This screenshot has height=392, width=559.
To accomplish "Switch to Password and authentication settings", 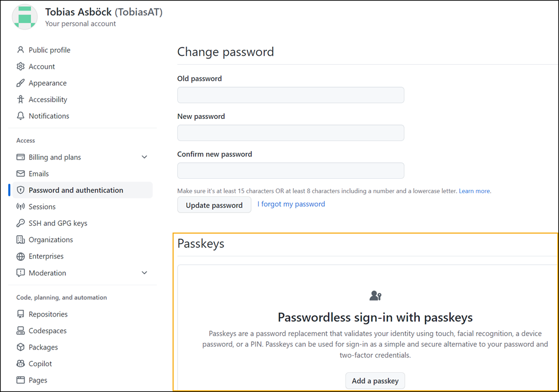I will coord(75,190).
